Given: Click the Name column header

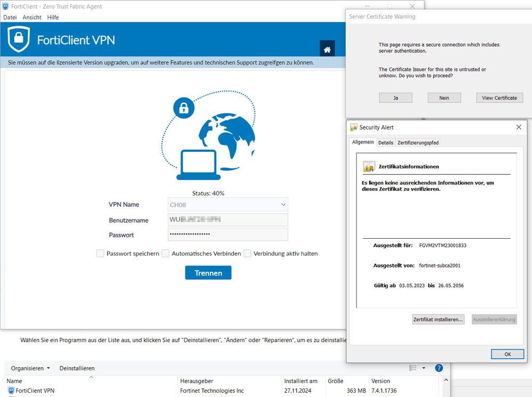Looking at the screenshot, I should coord(91,381).
